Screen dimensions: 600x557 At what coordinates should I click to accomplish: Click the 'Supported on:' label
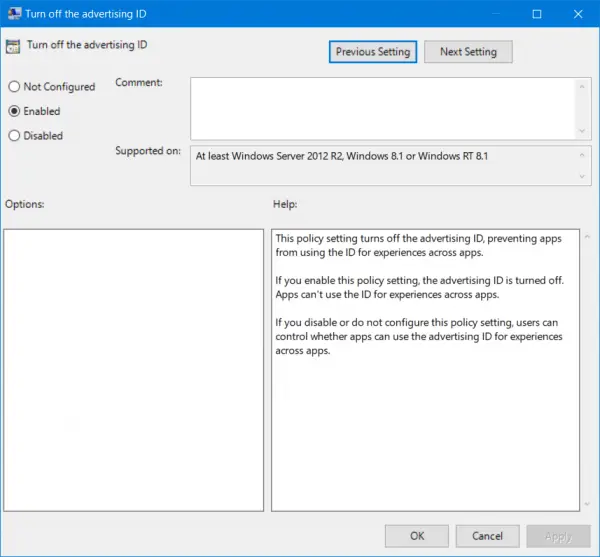coord(148,151)
